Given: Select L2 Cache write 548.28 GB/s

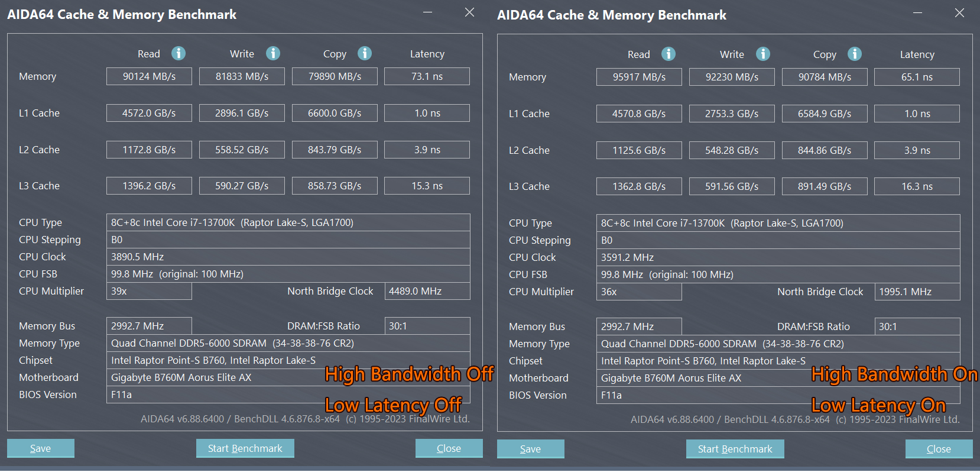Looking at the screenshot, I should (x=732, y=150).
